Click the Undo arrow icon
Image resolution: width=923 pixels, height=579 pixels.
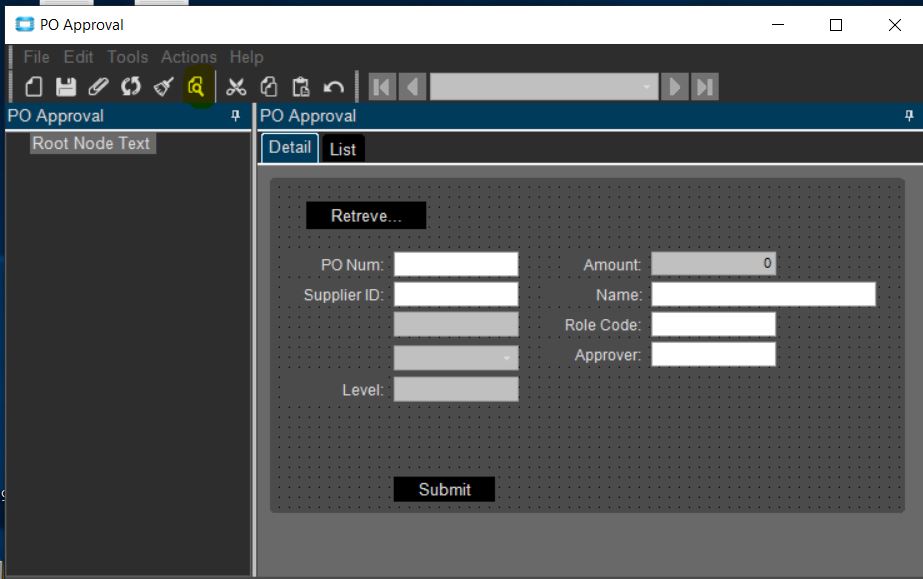[334, 87]
